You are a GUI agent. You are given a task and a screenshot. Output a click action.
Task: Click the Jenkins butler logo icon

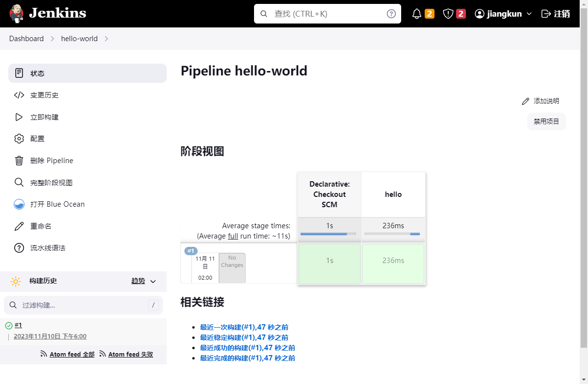pyautogui.click(x=17, y=14)
